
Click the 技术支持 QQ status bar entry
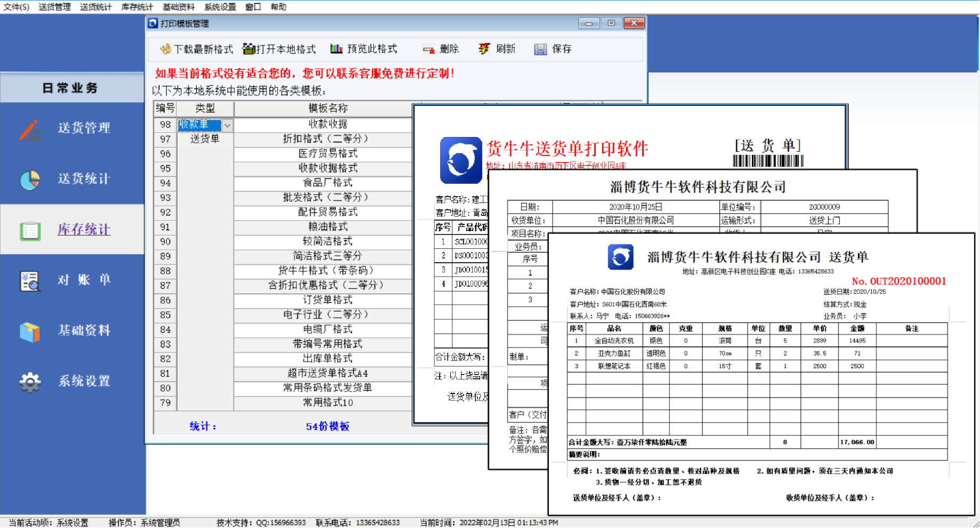261,523
